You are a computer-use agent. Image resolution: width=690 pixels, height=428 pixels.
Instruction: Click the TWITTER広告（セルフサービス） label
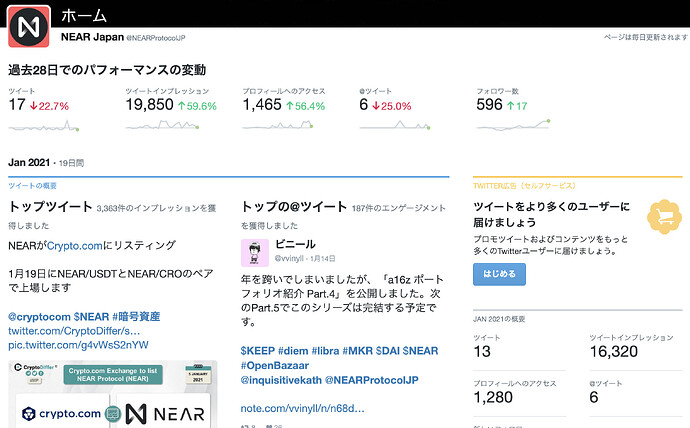click(x=524, y=186)
